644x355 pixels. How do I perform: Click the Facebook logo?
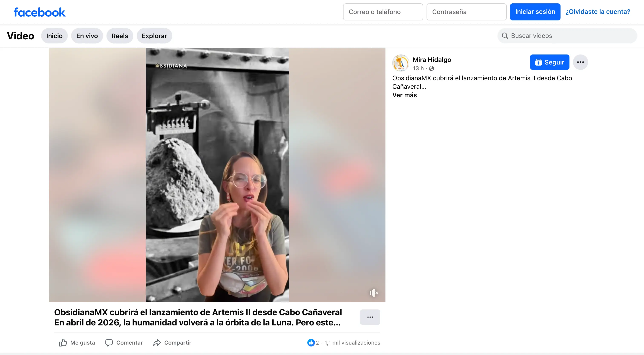(x=39, y=12)
